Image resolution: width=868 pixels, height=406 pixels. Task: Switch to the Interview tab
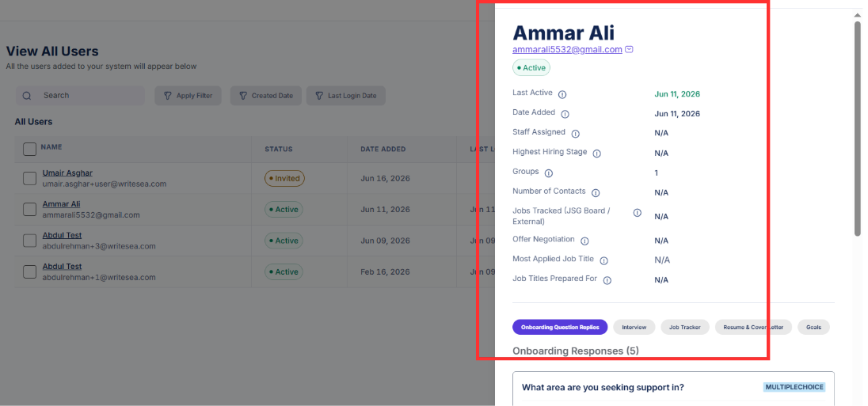[x=634, y=327]
